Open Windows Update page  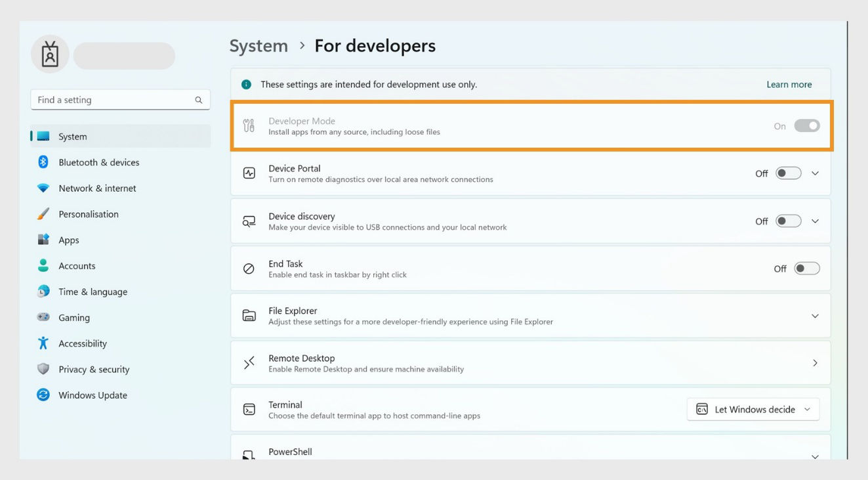point(121,395)
